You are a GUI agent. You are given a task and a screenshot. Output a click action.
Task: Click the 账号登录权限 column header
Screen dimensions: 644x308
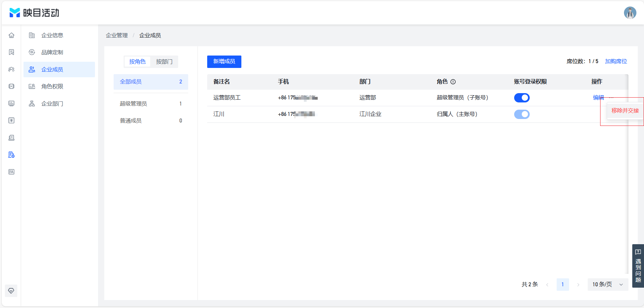point(530,82)
